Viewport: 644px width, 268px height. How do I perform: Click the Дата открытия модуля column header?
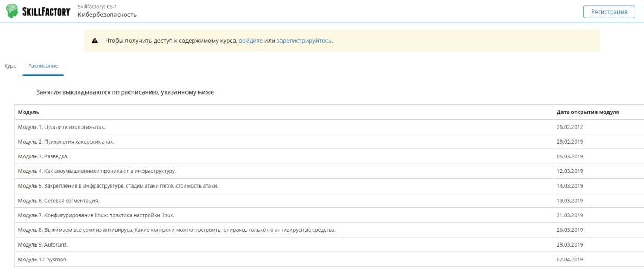(588, 112)
